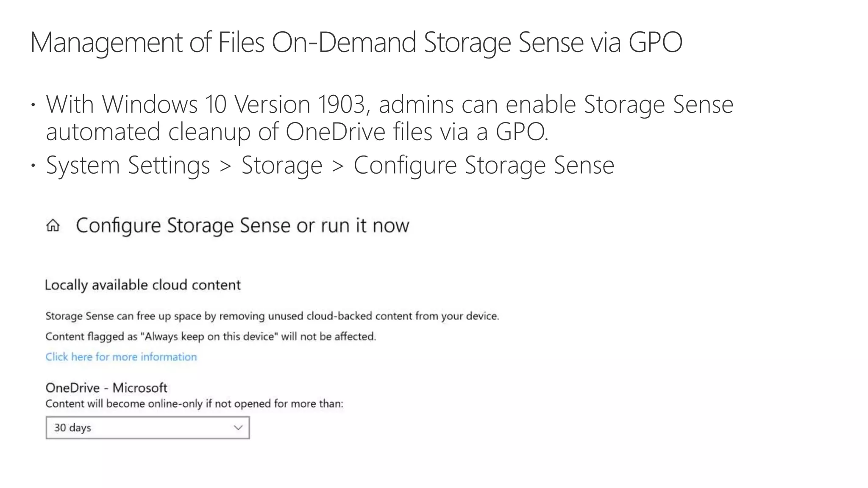The height and width of the screenshot is (488, 868).
Task: Click the 'OneDrive - Microsoft' label
Action: pyautogui.click(x=106, y=388)
